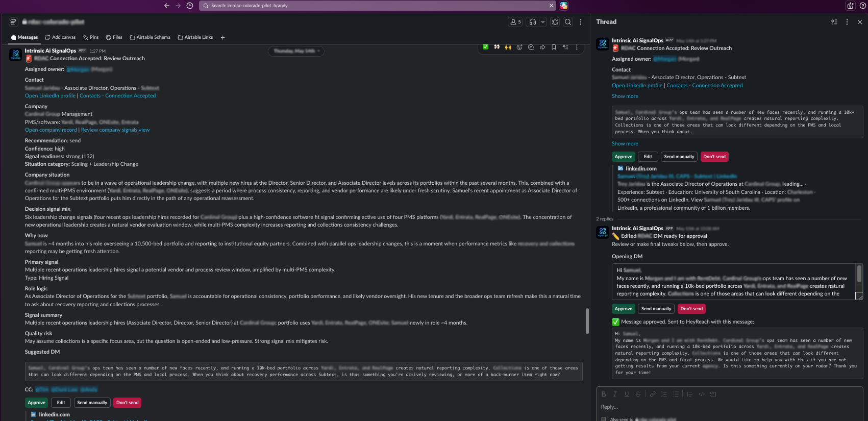Image resolution: width=868 pixels, height=421 pixels.
Task: Expand contact details with first Show more
Action: click(625, 96)
